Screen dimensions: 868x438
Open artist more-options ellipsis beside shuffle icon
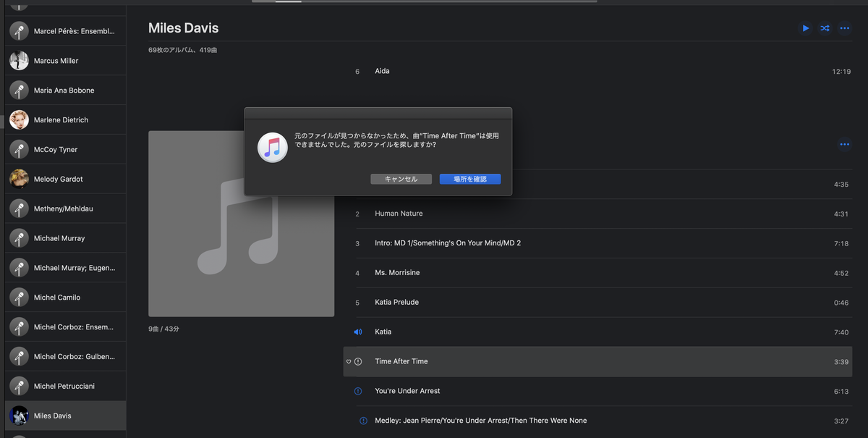tap(844, 28)
